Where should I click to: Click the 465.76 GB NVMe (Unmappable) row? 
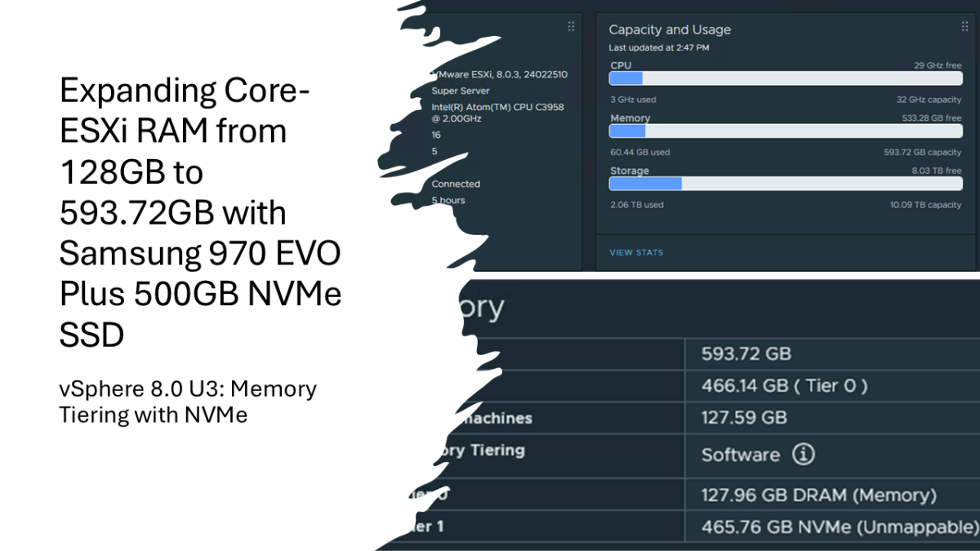(840, 527)
